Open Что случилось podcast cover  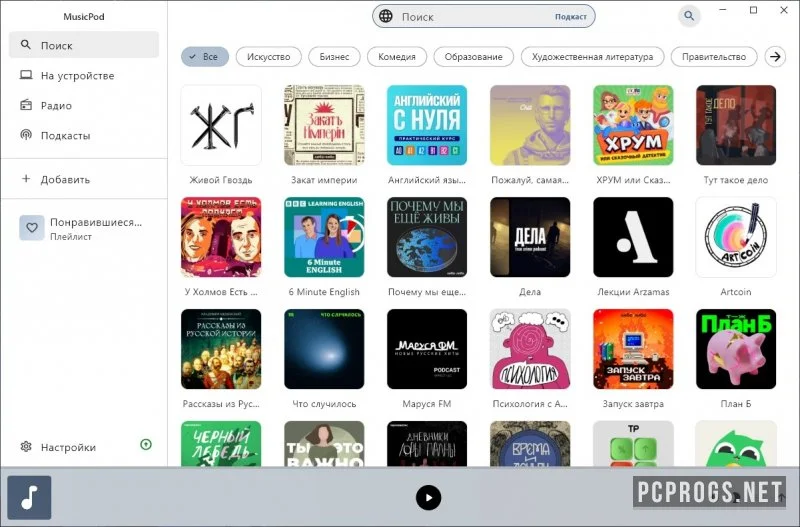324,349
